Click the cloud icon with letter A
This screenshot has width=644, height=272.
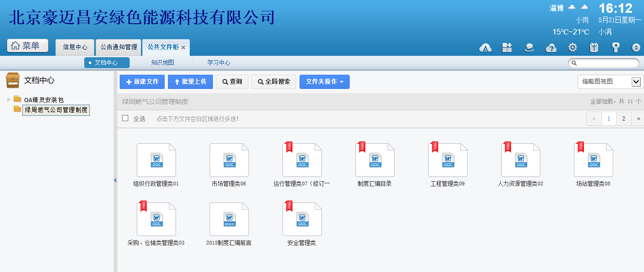click(485, 47)
